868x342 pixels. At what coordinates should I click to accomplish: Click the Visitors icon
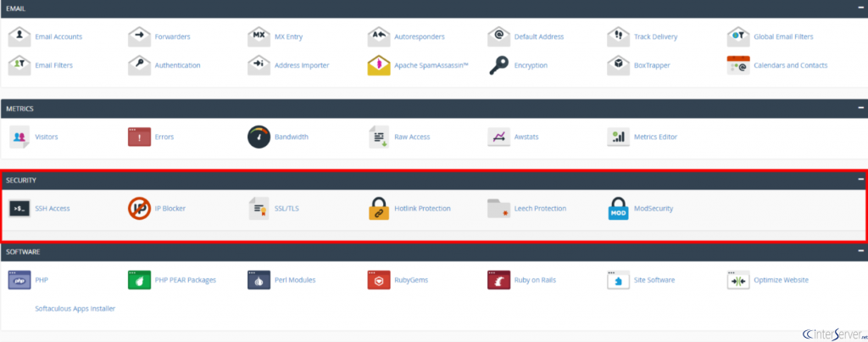tap(19, 137)
